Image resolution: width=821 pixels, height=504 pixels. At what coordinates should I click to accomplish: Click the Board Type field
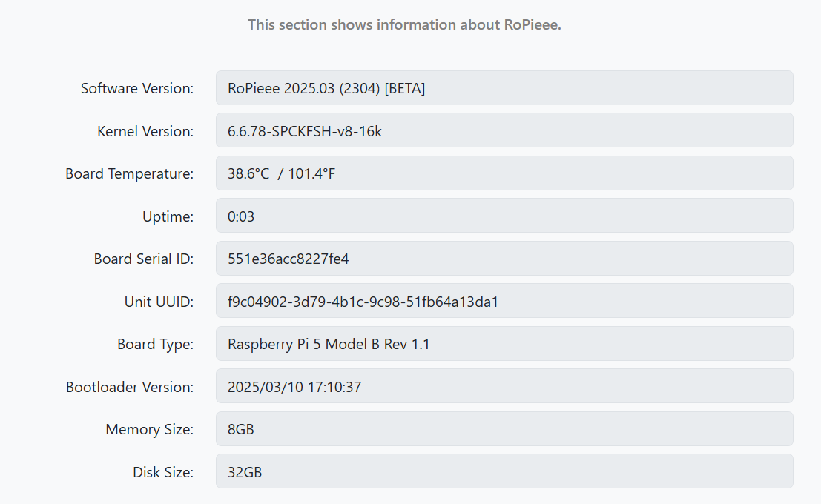click(x=504, y=344)
